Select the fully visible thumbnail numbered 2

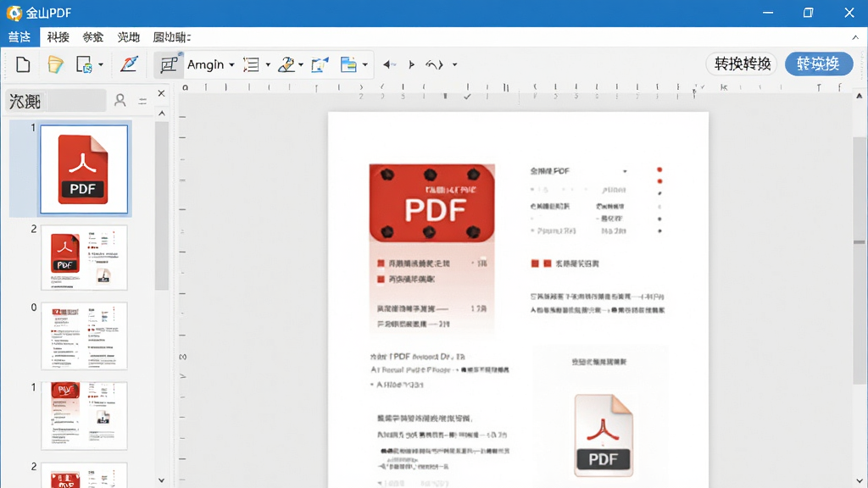(84, 258)
